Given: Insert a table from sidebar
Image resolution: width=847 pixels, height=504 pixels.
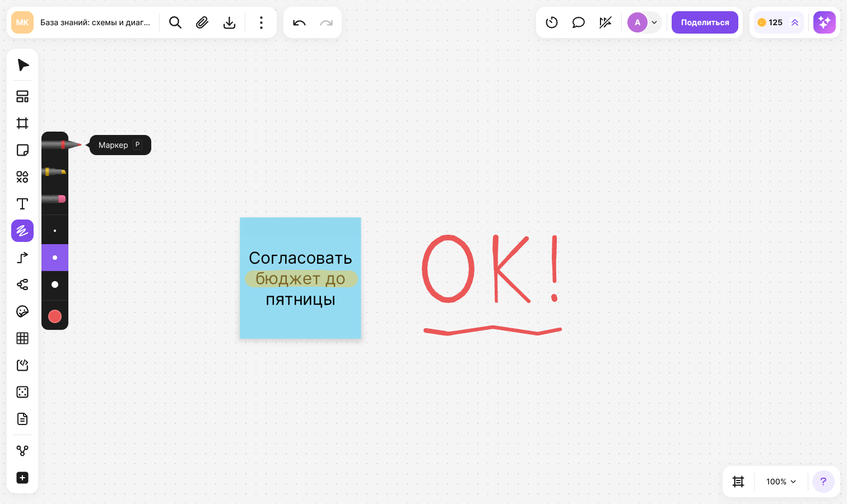Looking at the screenshot, I should tap(22, 338).
